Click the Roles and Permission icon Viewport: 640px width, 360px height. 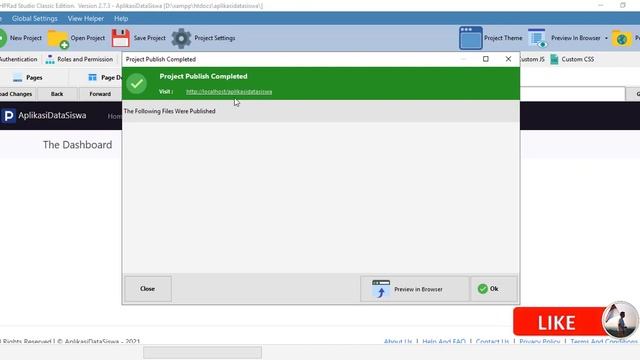point(50,59)
